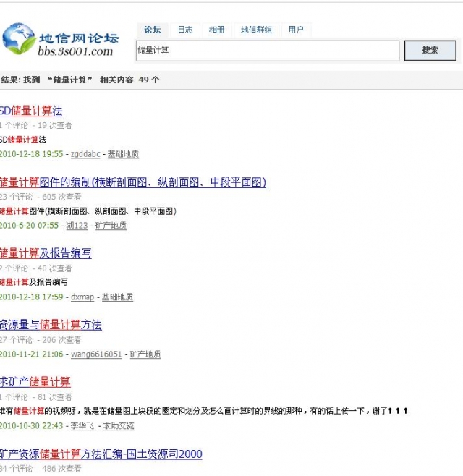Viewport: 463px width, 476px height.
Task: View author dxmap's profile link
Action: point(82,297)
